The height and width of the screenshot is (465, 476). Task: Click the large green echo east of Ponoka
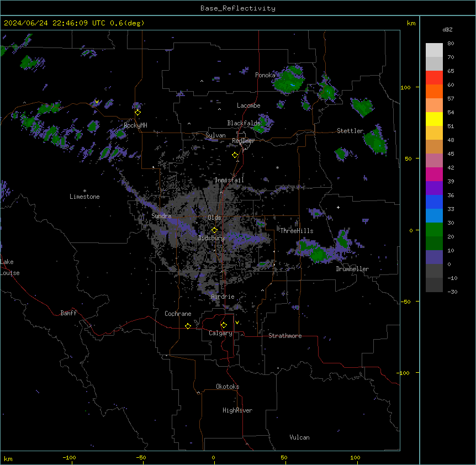pyautogui.click(x=289, y=81)
